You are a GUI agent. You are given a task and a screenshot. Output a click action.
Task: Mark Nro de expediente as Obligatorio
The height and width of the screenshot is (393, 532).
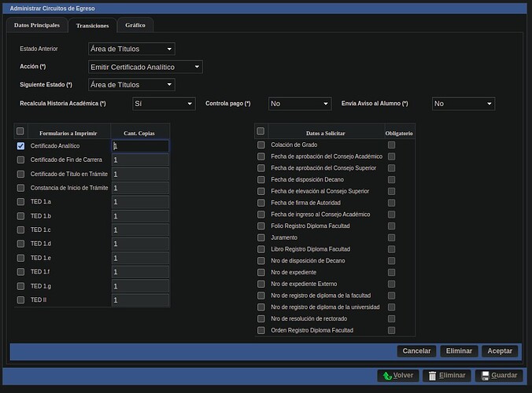pos(392,273)
